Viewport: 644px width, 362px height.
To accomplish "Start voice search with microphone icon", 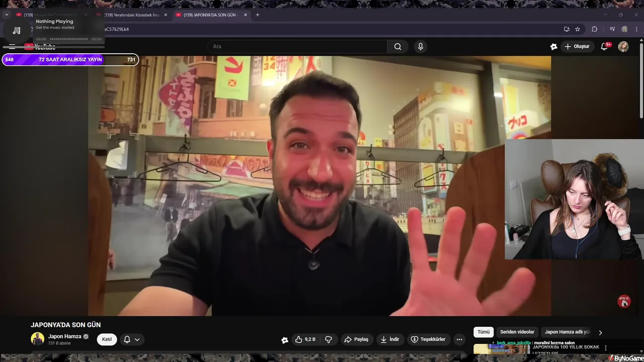I will click(x=421, y=47).
